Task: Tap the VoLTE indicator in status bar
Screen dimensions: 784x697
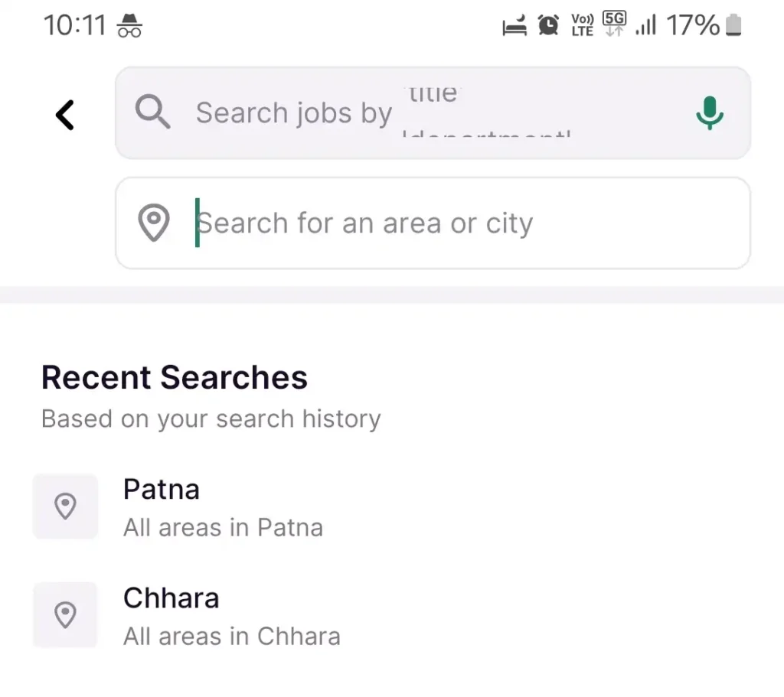Action: click(x=583, y=25)
